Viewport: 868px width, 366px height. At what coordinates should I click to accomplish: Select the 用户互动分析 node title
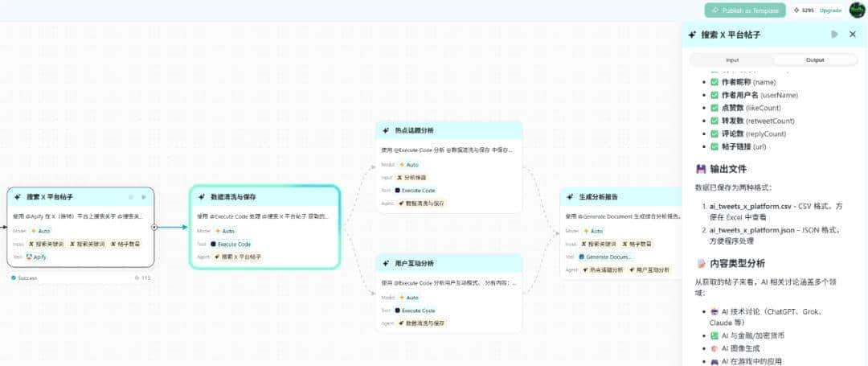414,264
